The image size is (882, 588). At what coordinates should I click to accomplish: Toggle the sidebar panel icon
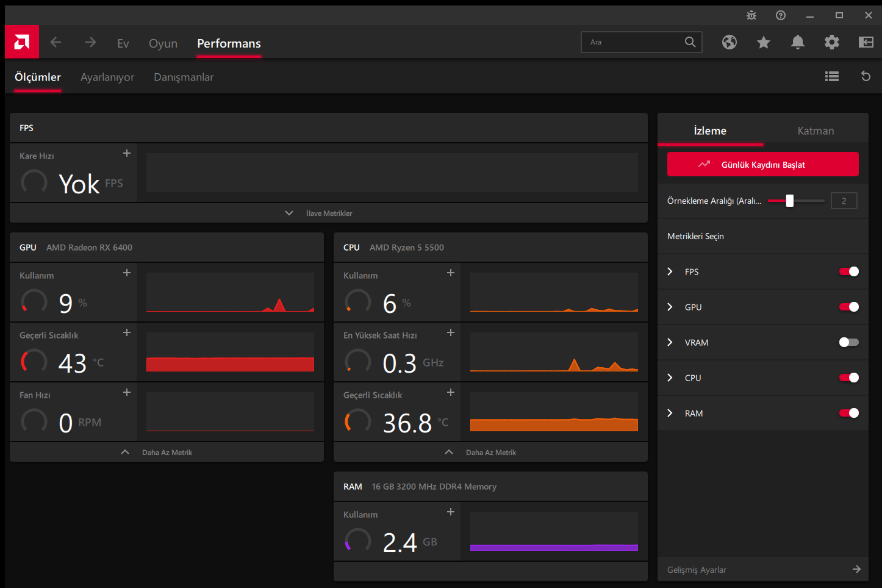tap(866, 42)
